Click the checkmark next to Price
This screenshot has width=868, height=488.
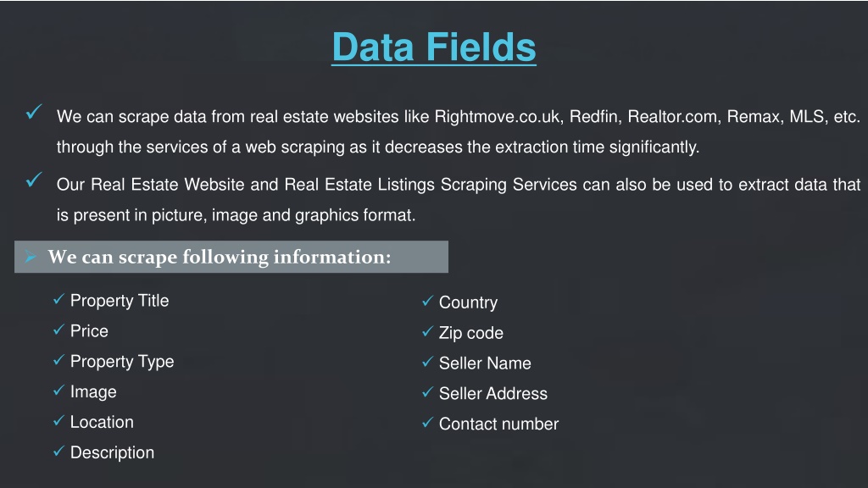[58, 330]
